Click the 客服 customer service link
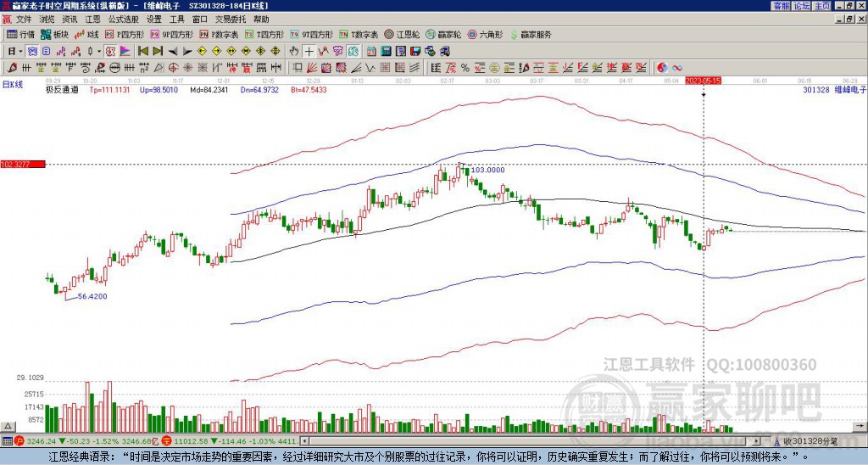868x465 pixels. [x=781, y=6]
